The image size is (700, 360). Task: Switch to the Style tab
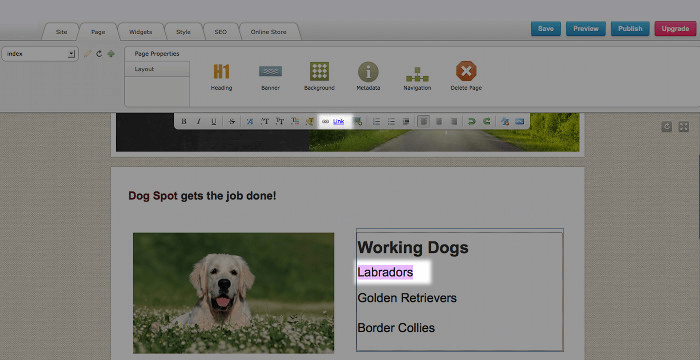click(x=183, y=32)
